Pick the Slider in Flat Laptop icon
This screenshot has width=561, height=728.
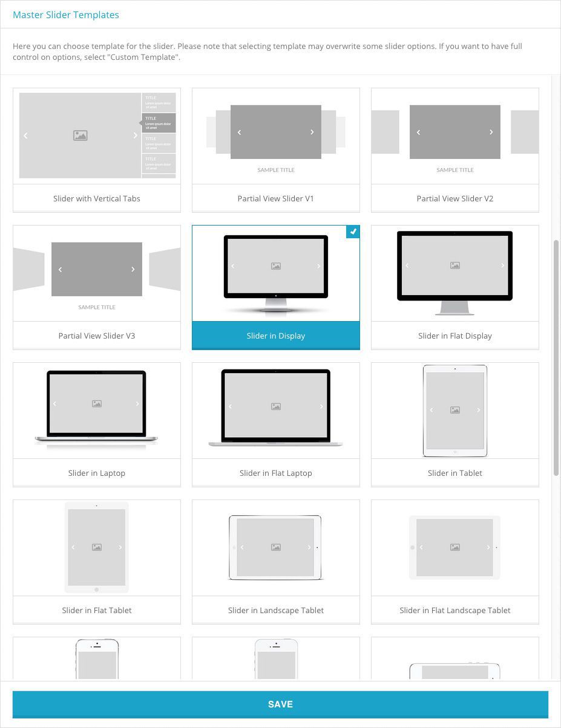pyautogui.click(x=275, y=407)
